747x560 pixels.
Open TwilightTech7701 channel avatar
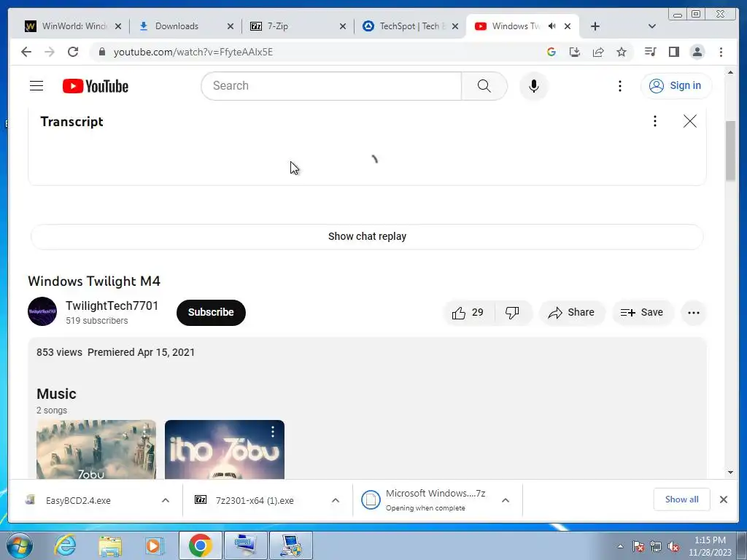click(x=42, y=311)
